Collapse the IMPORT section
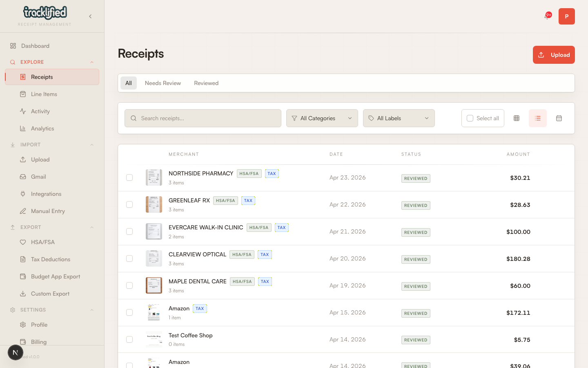Viewport: 588px width, 368px height. point(92,145)
